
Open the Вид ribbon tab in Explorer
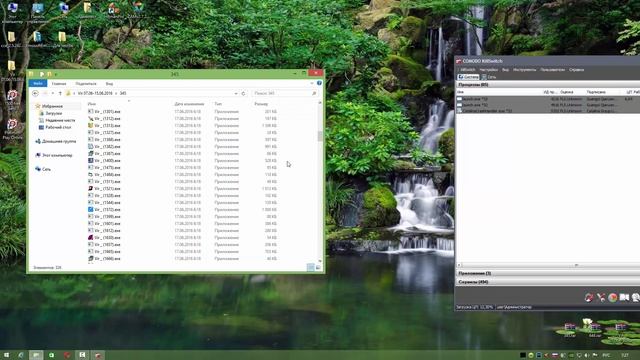point(109,83)
